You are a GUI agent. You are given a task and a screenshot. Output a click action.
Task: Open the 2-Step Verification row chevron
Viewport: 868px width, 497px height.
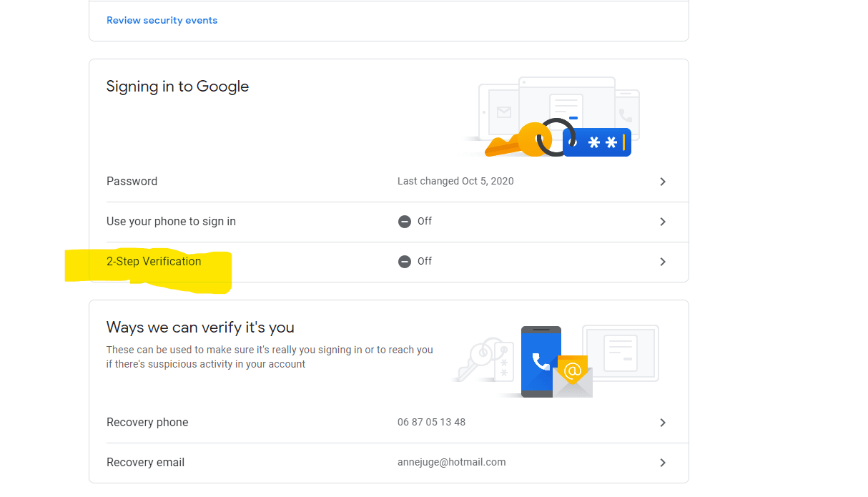[x=663, y=262]
